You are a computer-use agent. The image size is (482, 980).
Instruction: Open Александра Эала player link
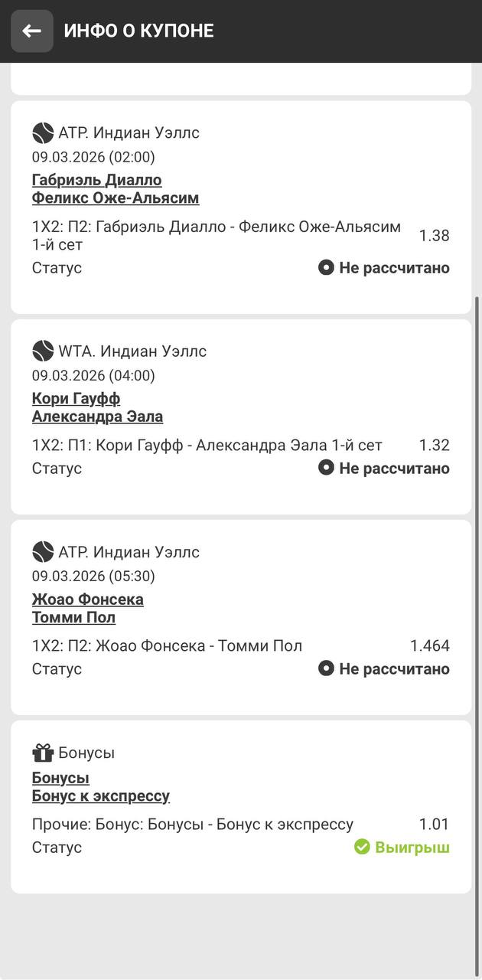(x=97, y=417)
